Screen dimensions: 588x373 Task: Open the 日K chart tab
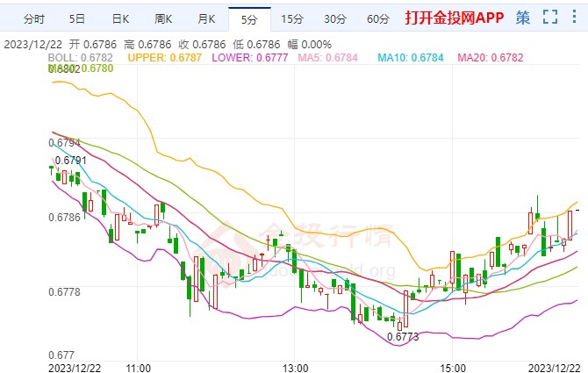click(120, 18)
